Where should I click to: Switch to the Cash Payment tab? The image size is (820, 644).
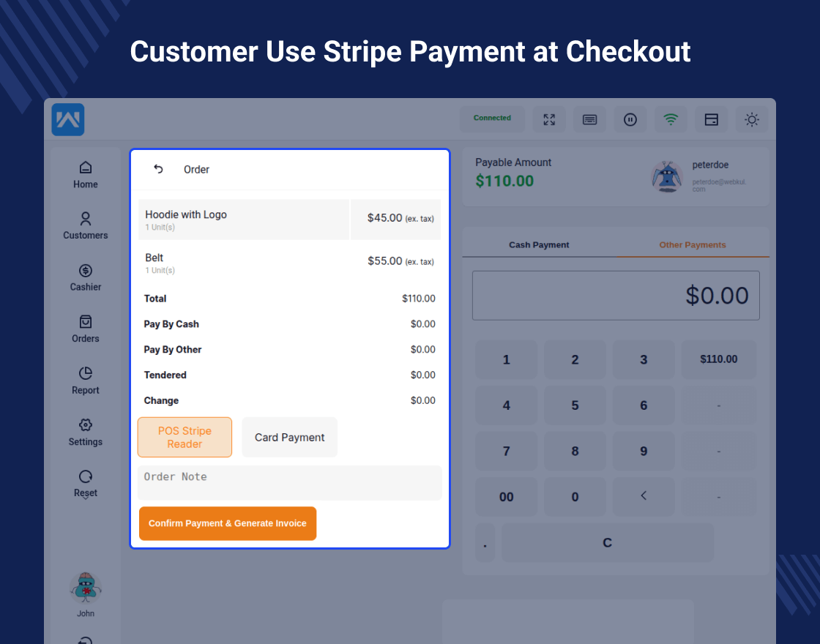[x=539, y=245]
